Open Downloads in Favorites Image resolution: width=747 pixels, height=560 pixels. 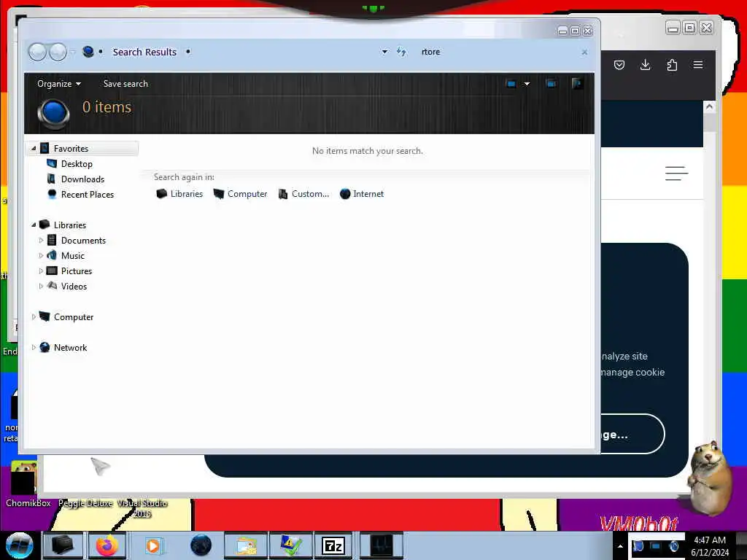(83, 179)
